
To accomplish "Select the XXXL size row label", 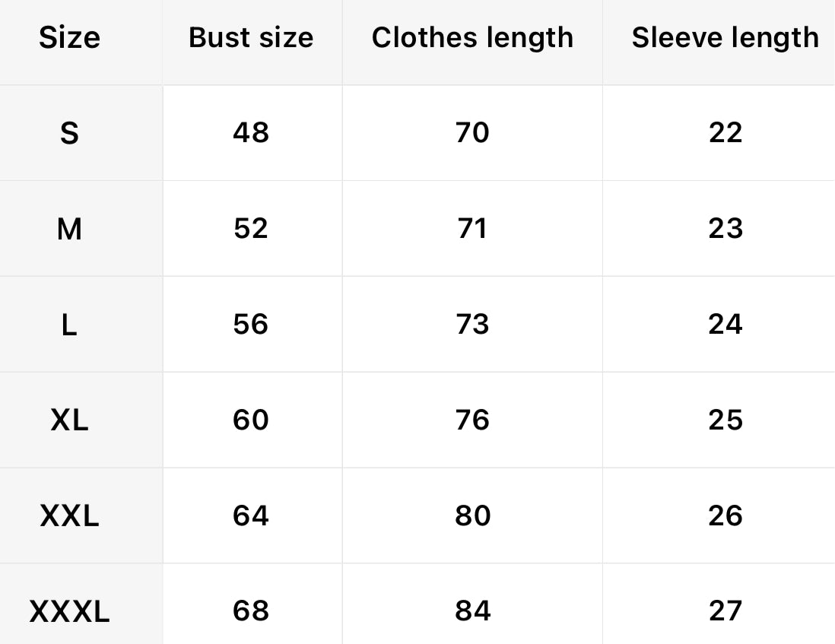I will coord(69,611).
